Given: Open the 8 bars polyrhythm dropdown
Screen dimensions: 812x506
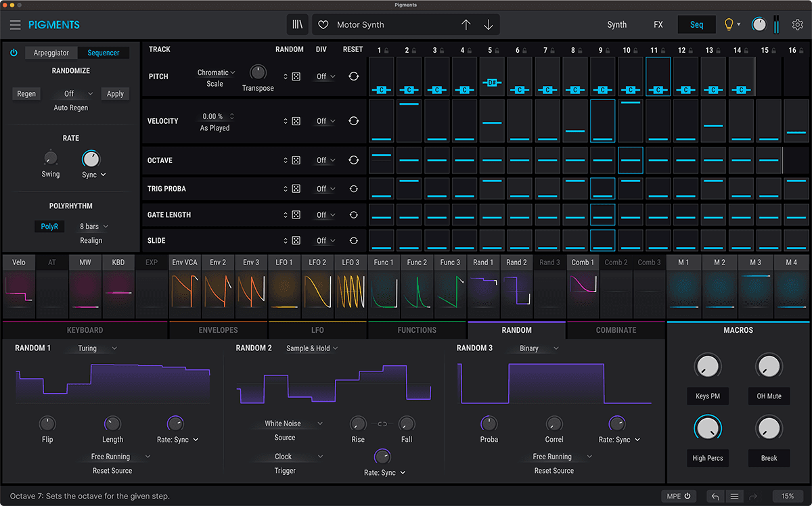Looking at the screenshot, I should (x=94, y=227).
